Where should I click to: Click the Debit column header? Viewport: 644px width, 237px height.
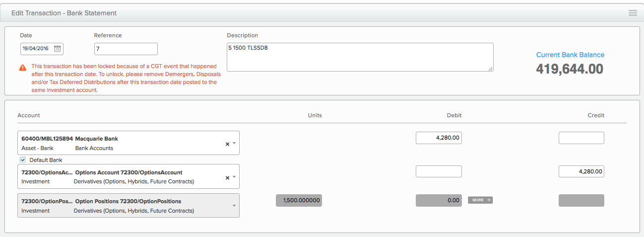pyautogui.click(x=454, y=115)
